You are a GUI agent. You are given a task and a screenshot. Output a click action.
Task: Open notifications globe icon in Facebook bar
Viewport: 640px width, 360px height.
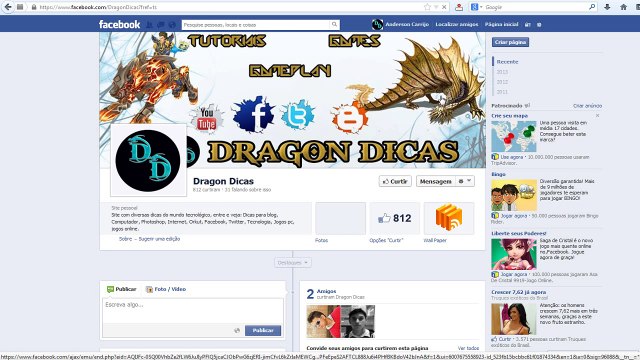point(172,25)
